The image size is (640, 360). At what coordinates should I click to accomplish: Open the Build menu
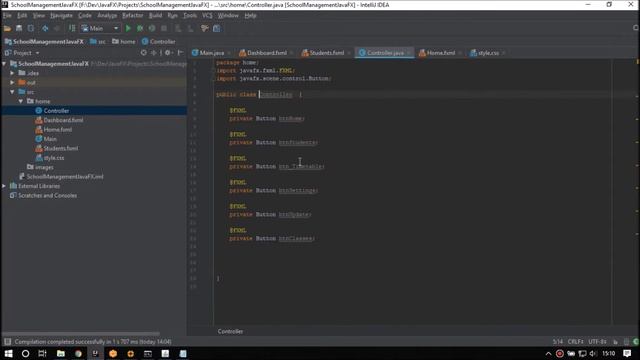[155, 16]
